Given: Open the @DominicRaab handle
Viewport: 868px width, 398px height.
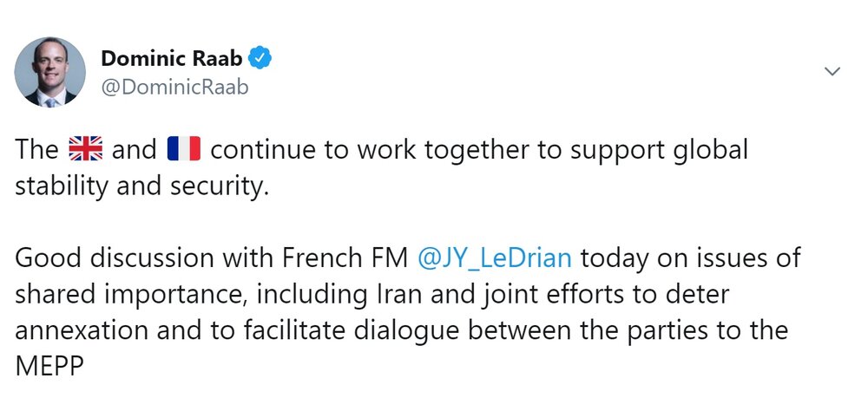Looking at the screenshot, I should pos(174,87).
